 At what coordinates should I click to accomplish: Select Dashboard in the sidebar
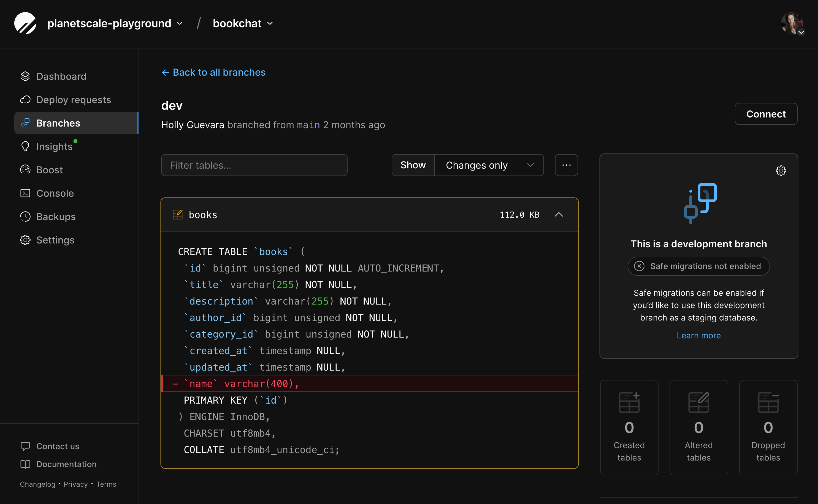point(61,76)
